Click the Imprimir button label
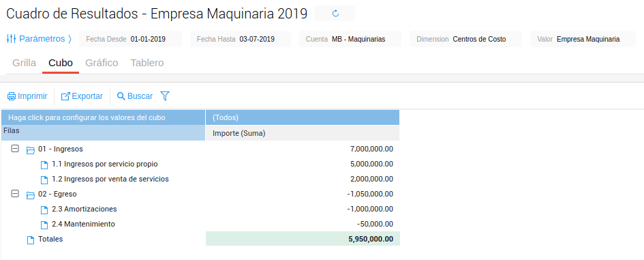Screen dimensions: 644x260 click(x=33, y=96)
